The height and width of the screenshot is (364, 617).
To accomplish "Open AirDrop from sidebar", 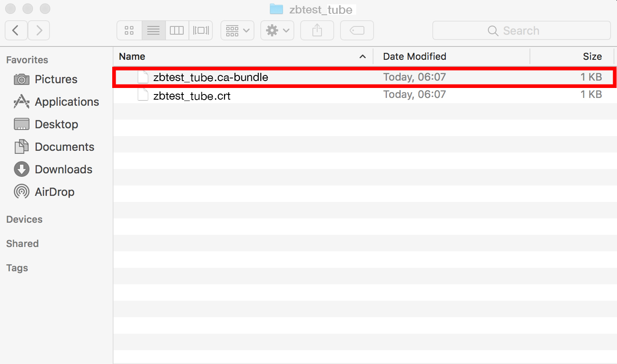I will click(x=54, y=192).
